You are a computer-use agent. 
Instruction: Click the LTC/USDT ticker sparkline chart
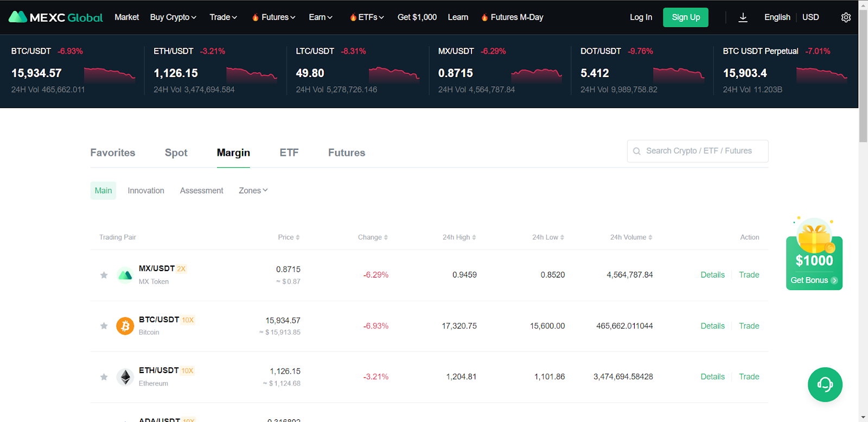pos(394,74)
